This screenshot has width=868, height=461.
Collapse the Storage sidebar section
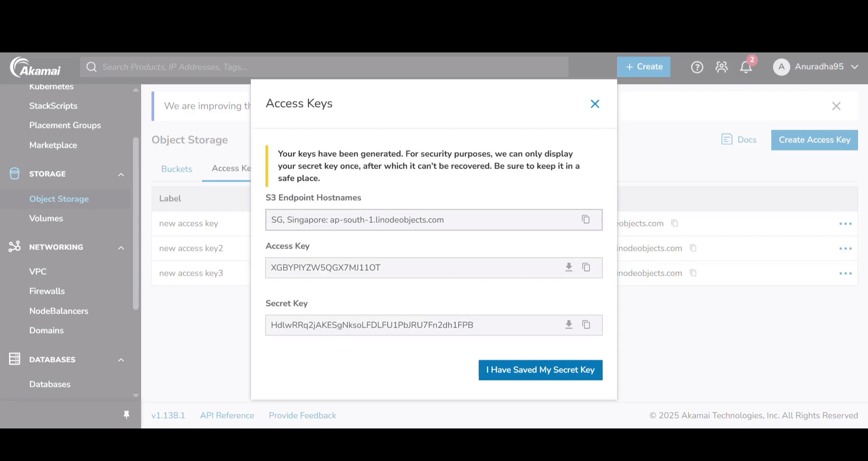(121, 174)
